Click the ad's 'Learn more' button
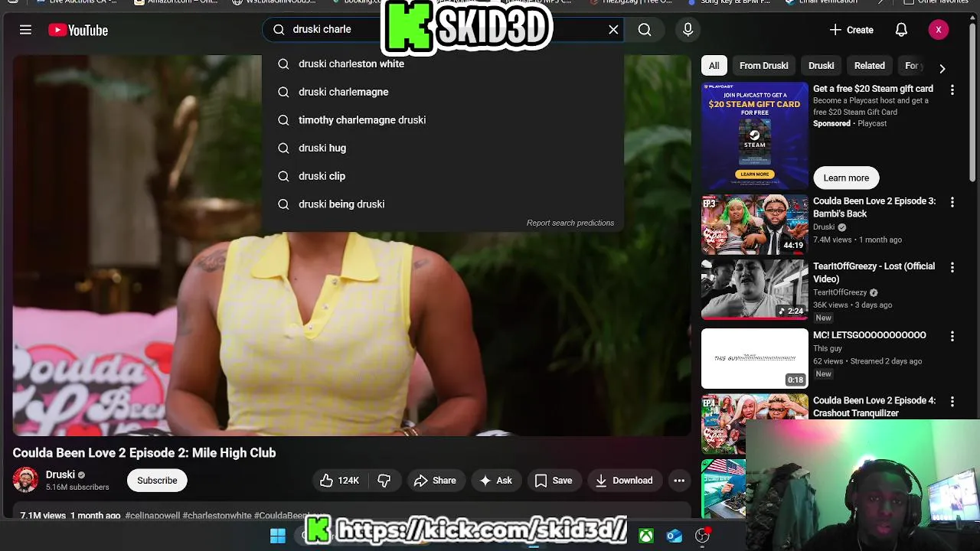980x551 pixels. click(x=846, y=178)
